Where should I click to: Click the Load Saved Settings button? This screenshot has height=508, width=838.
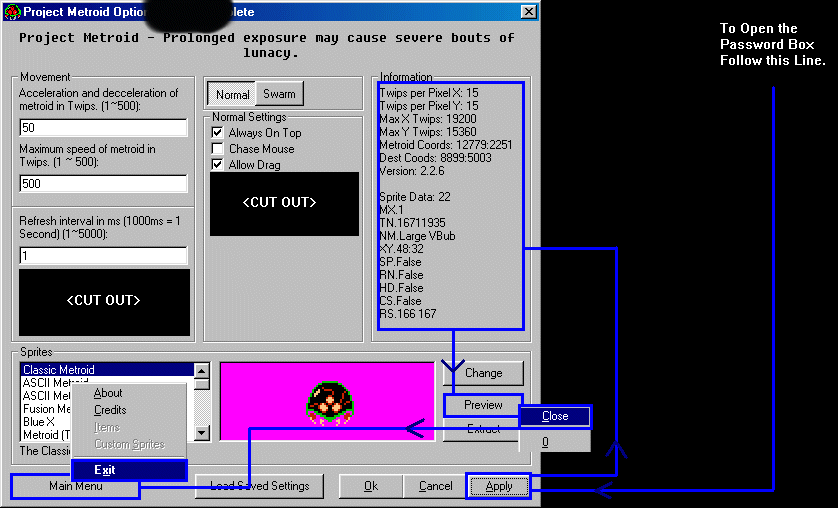click(259, 486)
